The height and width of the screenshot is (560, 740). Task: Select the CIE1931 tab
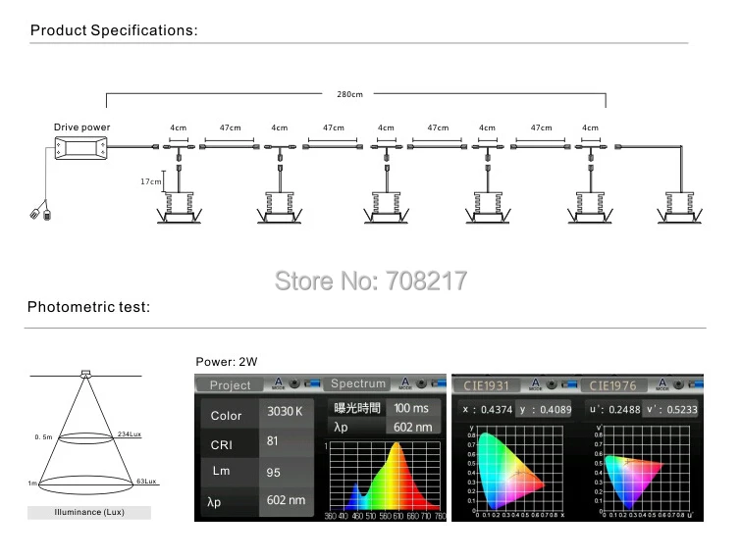coord(486,385)
